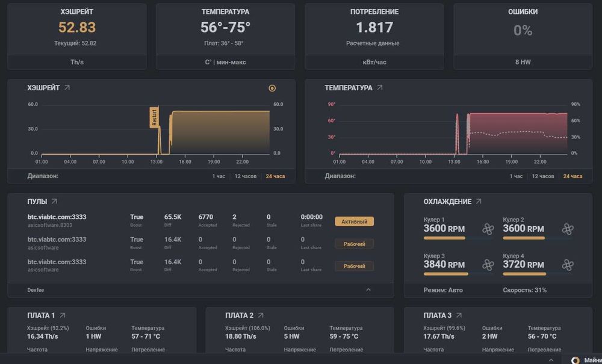
Task: Open the Охлаждение section arrow icon
Action: point(479,202)
